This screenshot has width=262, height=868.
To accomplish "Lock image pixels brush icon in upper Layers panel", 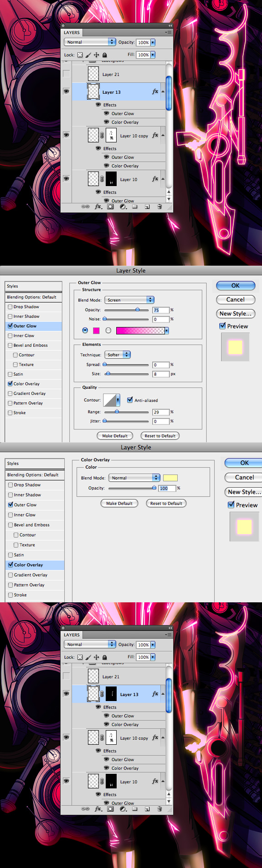I will 88,55.
